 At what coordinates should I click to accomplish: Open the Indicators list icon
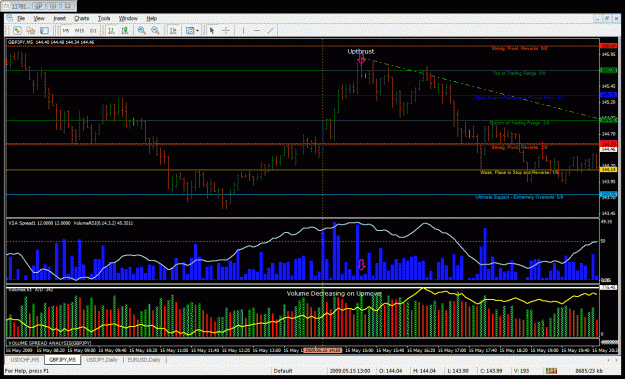coord(173,30)
